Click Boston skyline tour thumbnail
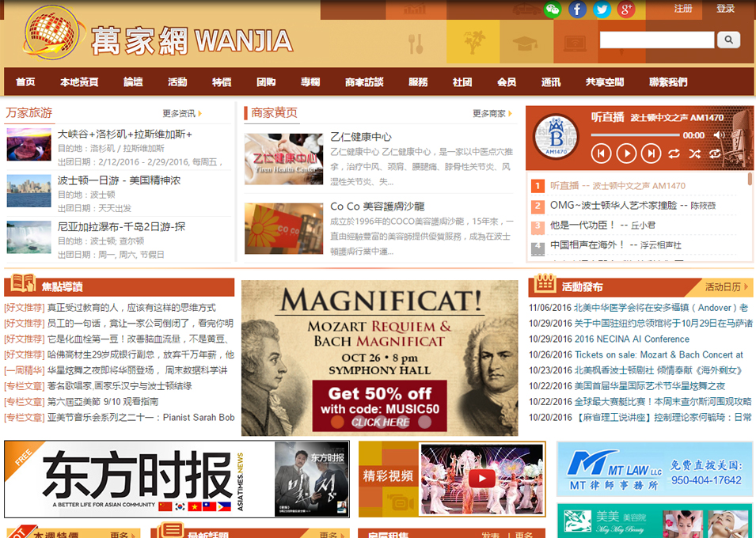This screenshot has height=538, width=756. coord(29,191)
